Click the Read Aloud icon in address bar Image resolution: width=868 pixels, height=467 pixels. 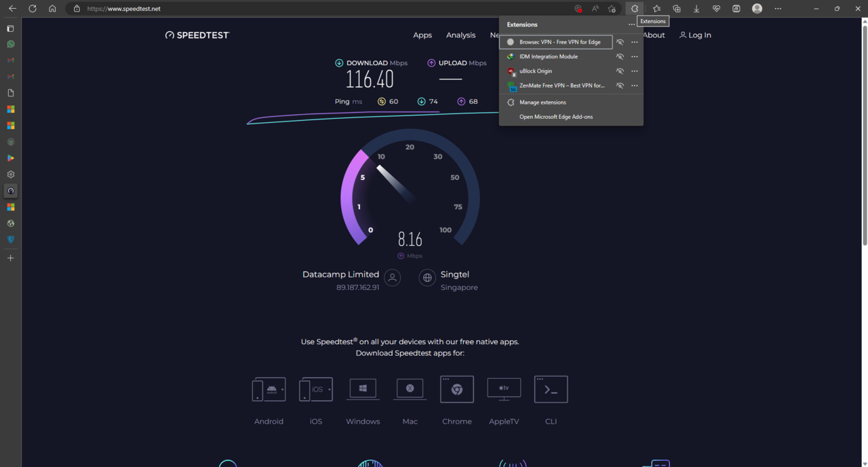tap(595, 9)
